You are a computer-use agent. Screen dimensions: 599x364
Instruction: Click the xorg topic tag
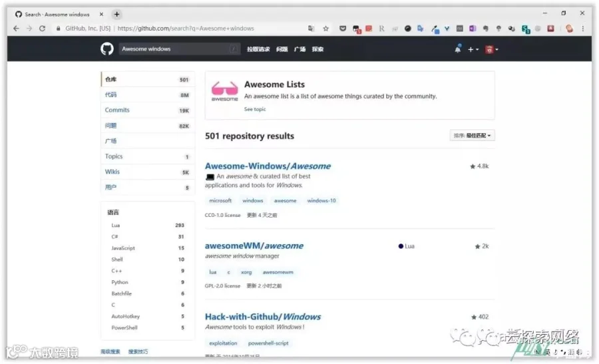point(246,272)
